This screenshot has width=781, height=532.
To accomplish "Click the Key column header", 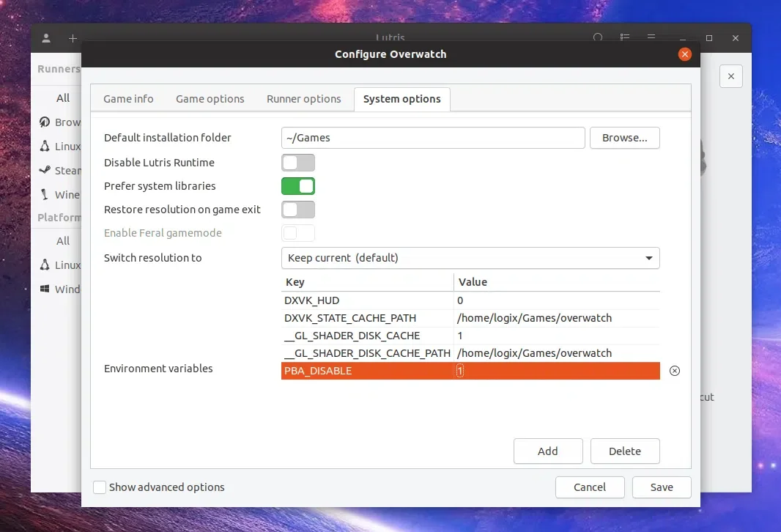I will pyautogui.click(x=368, y=282).
